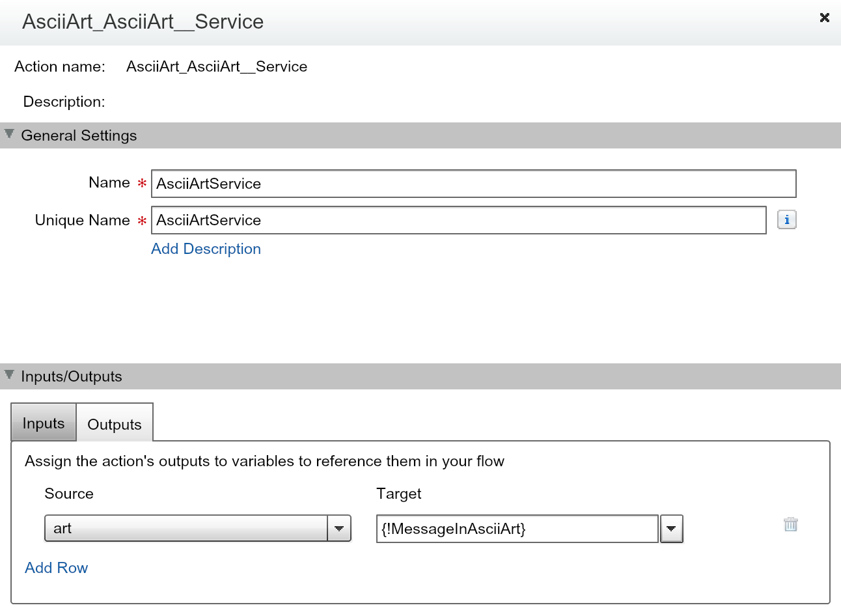Delete the output row with trash icon

pyautogui.click(x=790, y=524)
